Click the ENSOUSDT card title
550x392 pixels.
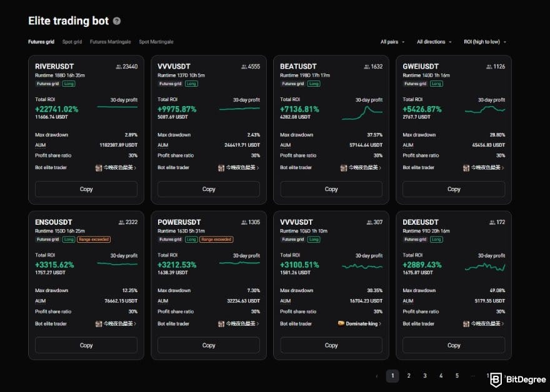click(54, 222)
